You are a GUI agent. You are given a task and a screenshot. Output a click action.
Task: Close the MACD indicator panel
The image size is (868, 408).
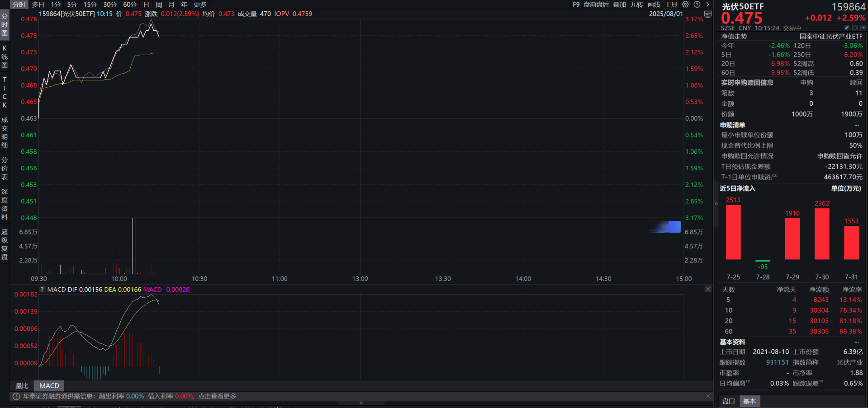pos(707,289)
